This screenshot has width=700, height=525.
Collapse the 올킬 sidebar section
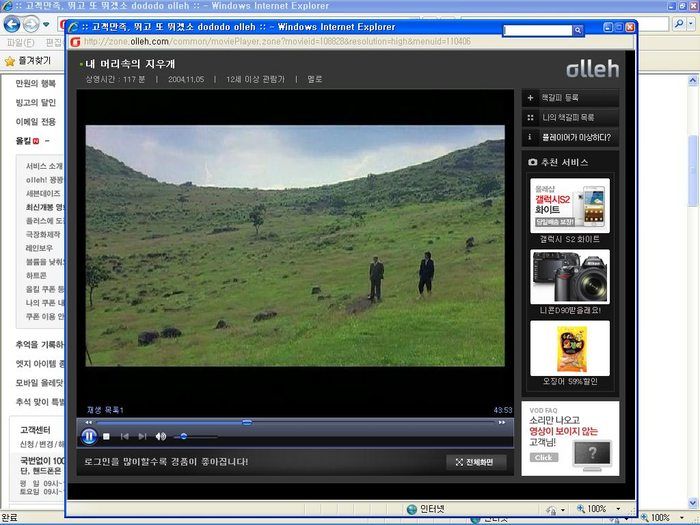tap(47, 141)
